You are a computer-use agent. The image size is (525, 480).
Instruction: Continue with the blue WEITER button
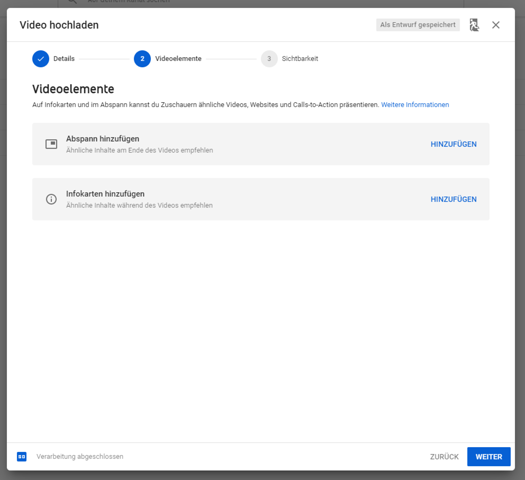[489, 457]
